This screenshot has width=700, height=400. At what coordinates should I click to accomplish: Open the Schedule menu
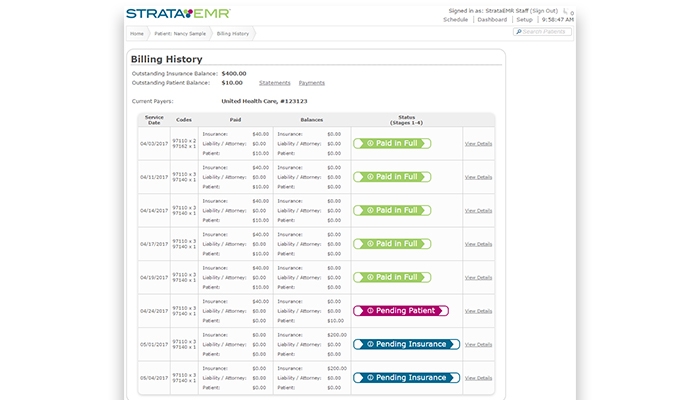coord(455,20)
